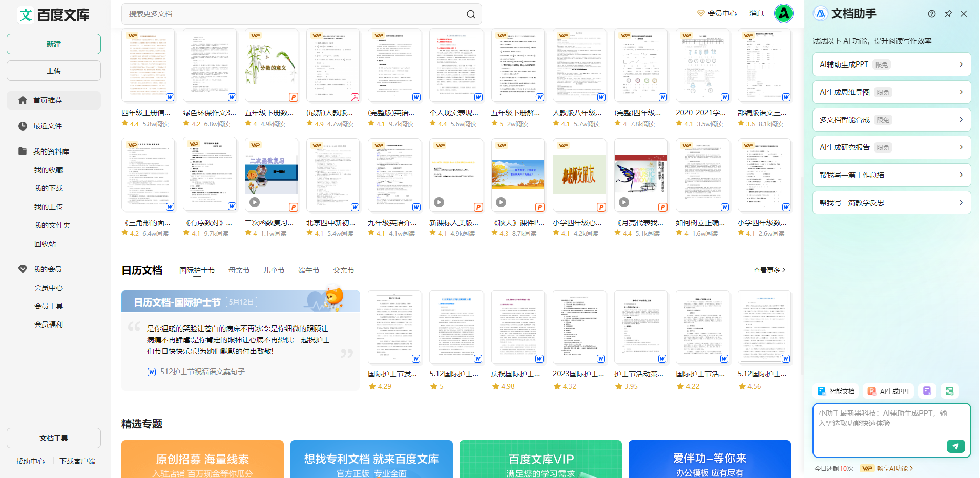
Task: Open 我的下载 in sidebar
Action: [49, 188]
